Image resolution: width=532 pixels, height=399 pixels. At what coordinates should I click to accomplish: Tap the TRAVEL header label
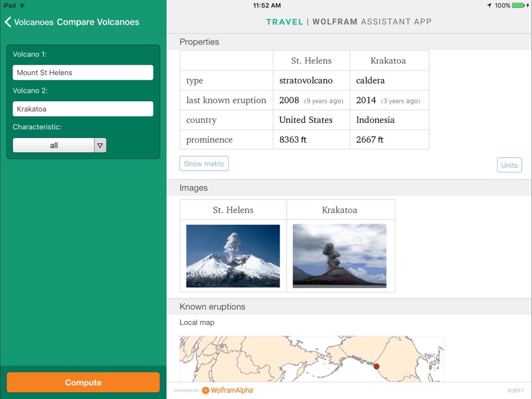click(x=284, y=22)
